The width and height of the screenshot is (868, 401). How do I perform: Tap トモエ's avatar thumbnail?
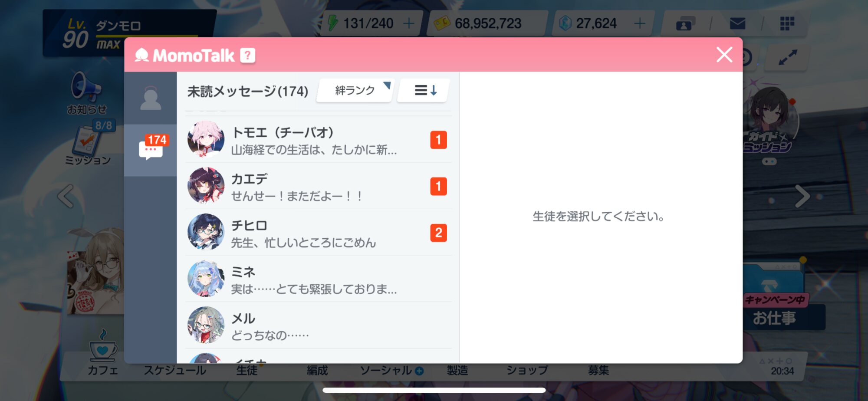click(206, 139)
